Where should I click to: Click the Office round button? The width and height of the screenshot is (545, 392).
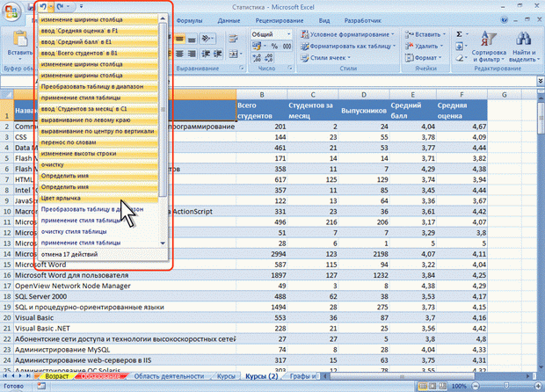tap(11, 11)
